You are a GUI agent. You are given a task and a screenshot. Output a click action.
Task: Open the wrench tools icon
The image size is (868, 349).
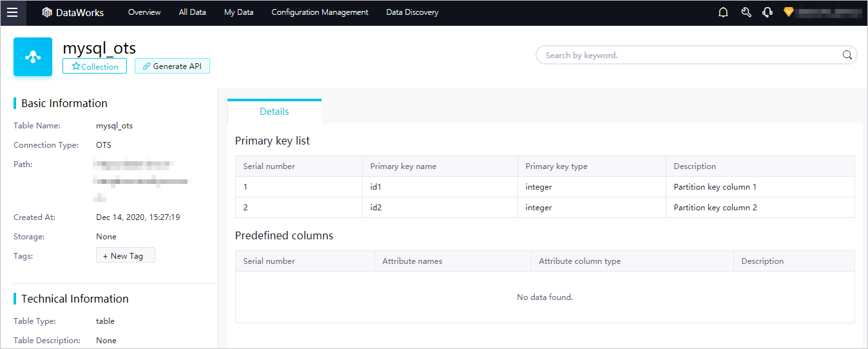(746, 12)
